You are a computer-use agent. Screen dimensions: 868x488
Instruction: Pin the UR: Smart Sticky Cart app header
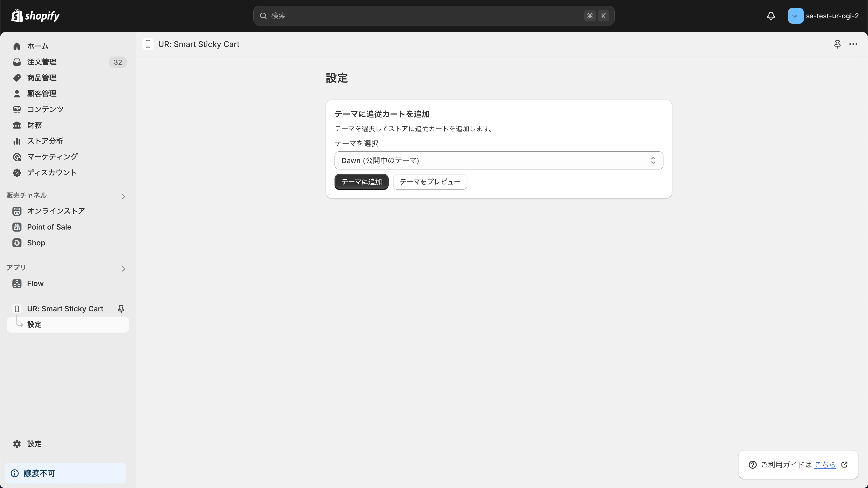(x=837, y=44)
